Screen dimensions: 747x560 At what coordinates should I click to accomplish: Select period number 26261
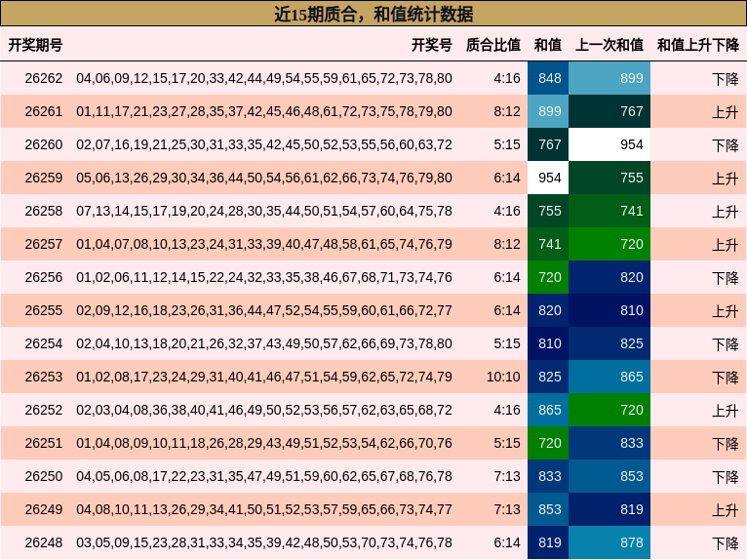[43, 111]
